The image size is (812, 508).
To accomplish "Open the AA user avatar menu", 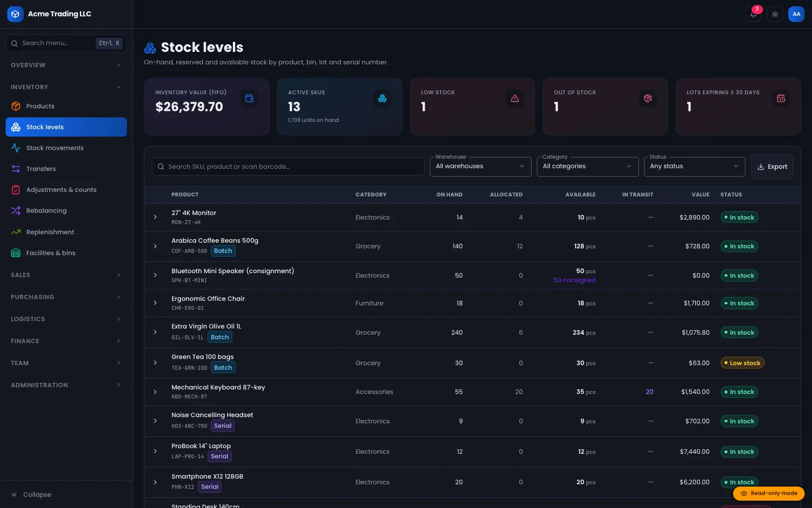I will click(x=796, y=14).
